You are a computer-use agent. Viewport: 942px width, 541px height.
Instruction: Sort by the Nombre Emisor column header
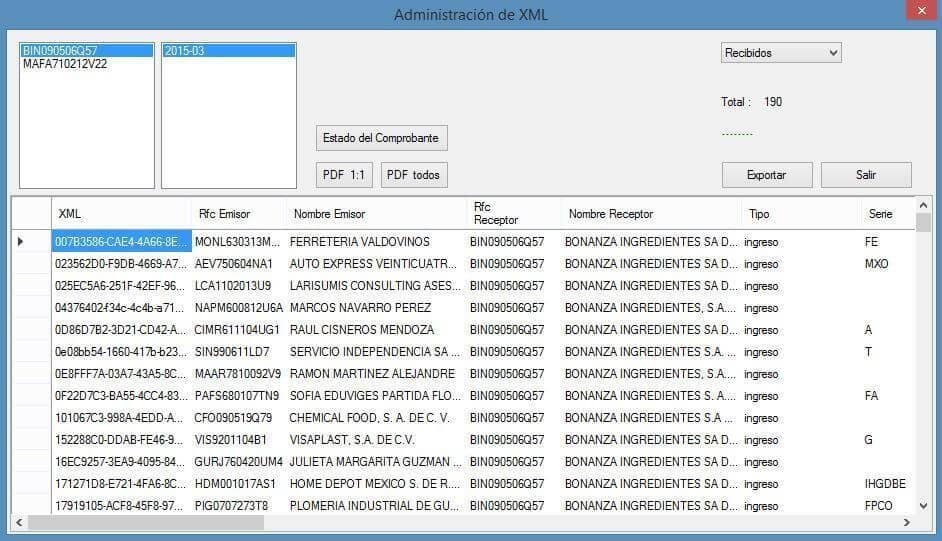(376, 214)
